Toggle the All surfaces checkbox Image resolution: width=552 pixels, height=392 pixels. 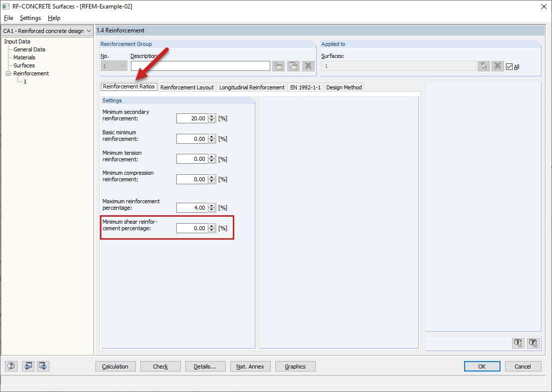[x=509, y=67]
